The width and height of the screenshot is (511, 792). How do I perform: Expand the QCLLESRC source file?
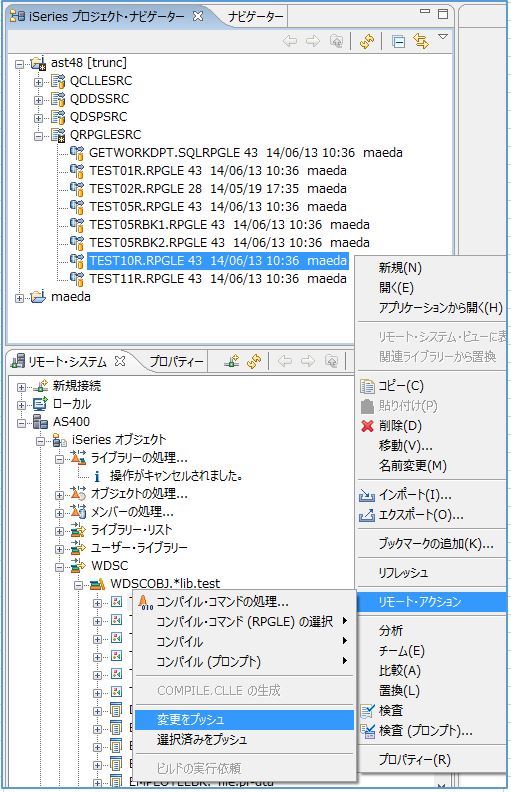click(38, 82)
